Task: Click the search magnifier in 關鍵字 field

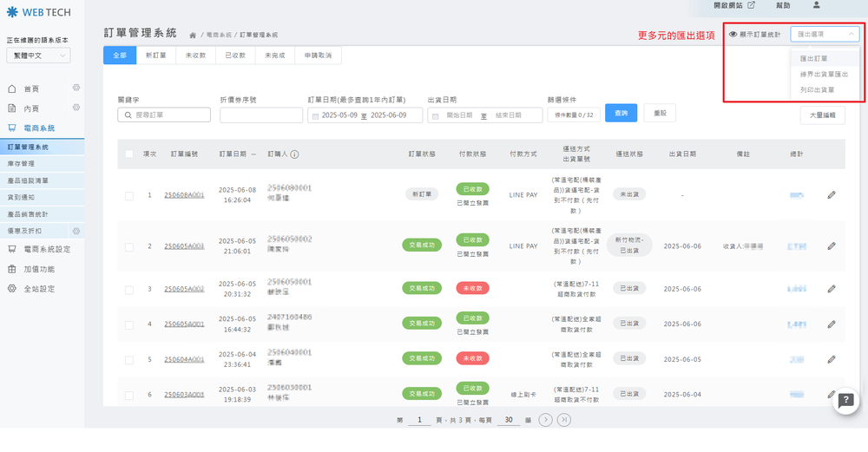Action: [128, 115]
